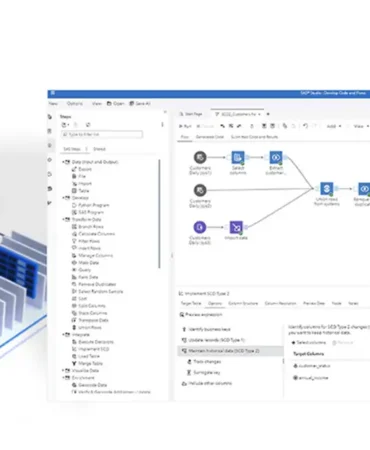Select Maintain historical data (SCD Type 2)
Viewport: 370px width, 450px height.
coord(231,351)
